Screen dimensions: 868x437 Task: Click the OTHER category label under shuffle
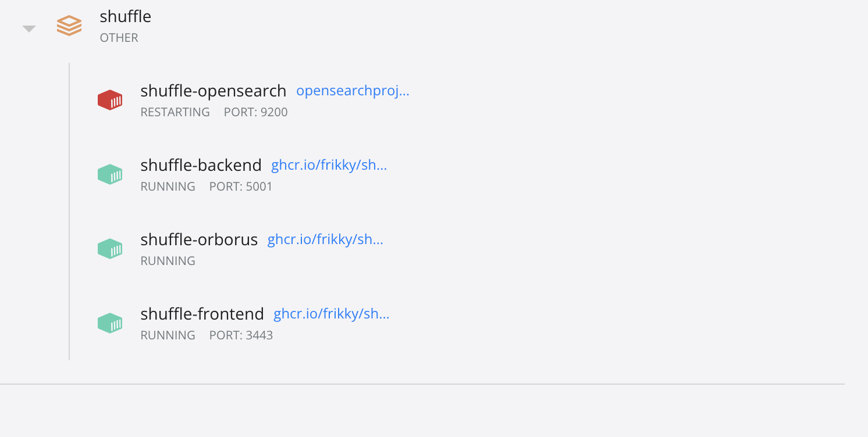119,37
